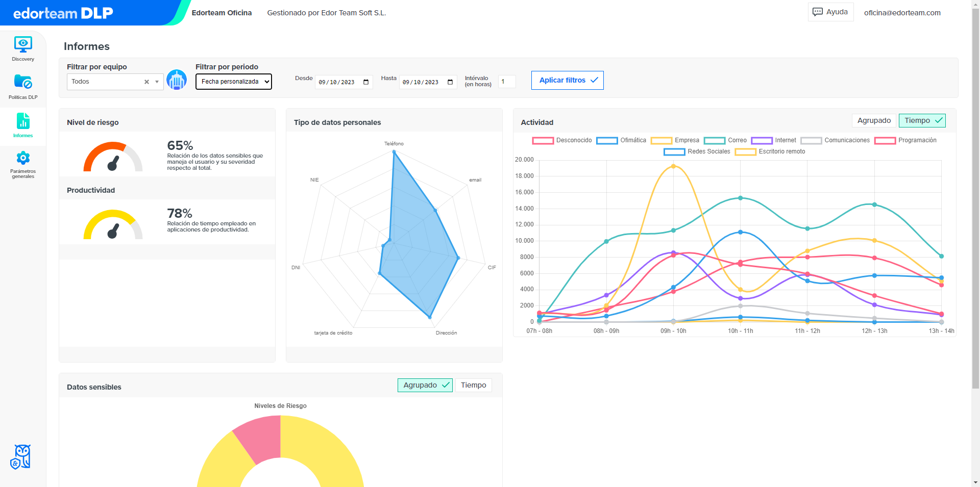980x487 pixels.
Task: Open the Discovery section icon
Action: [23, 44]
